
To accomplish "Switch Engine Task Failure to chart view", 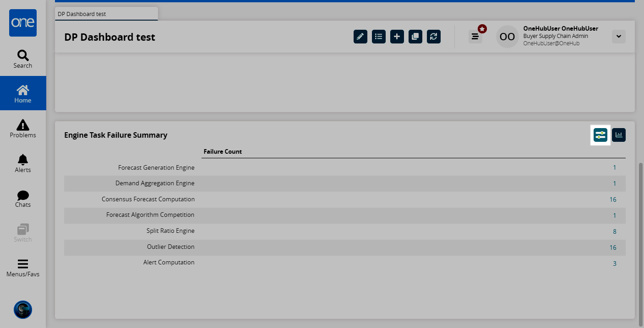I will pos(619,135).
